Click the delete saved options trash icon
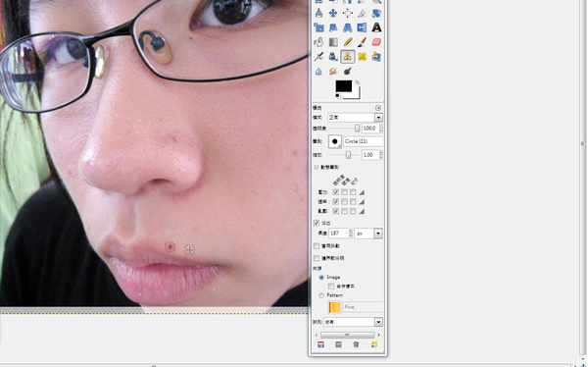 point(356,344)
